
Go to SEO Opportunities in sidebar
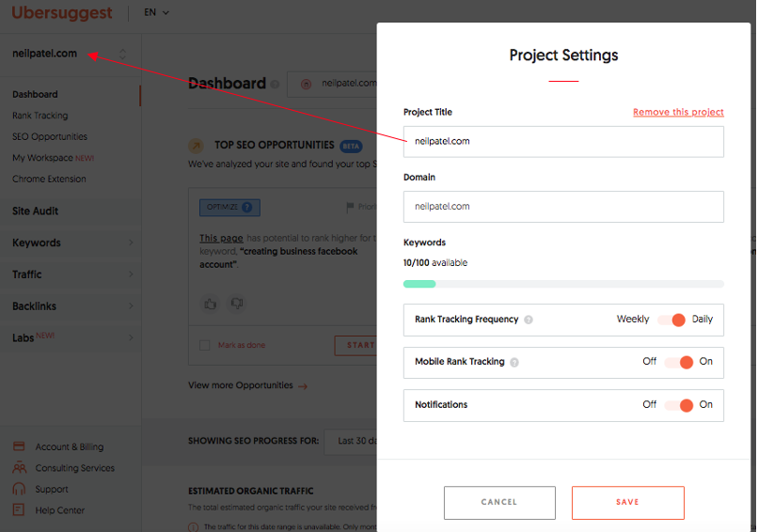click(x=50, y=136)
